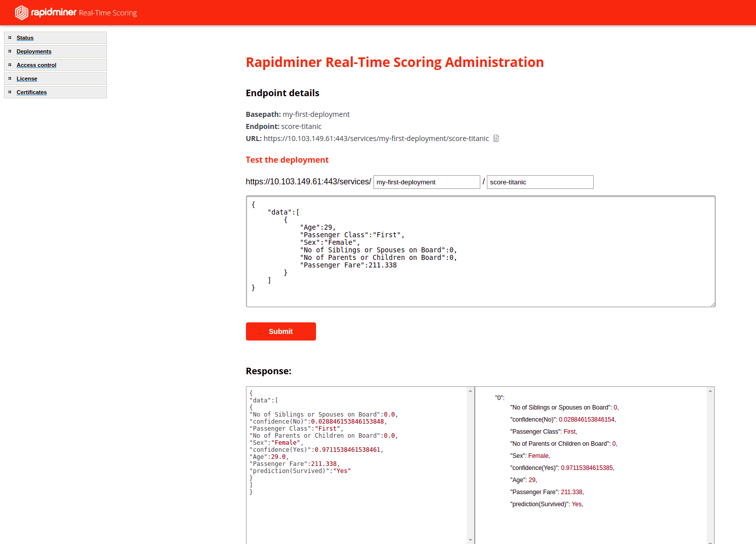Click the grid bullet icon beside License
This screenshot has height=544, width=756.
pos(10,79)
